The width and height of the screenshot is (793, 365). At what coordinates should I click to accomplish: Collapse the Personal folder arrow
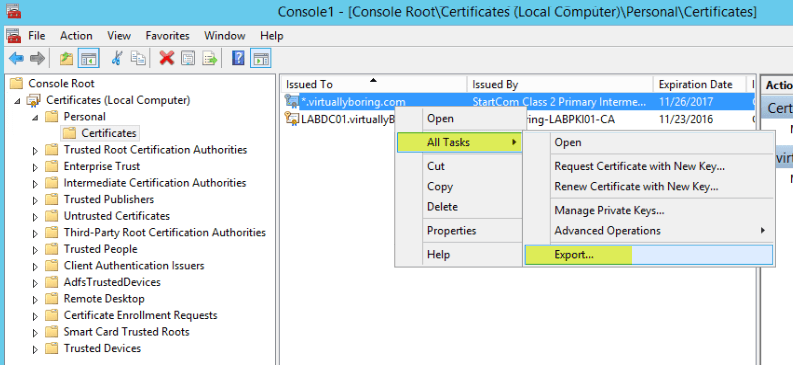point(35,117)
